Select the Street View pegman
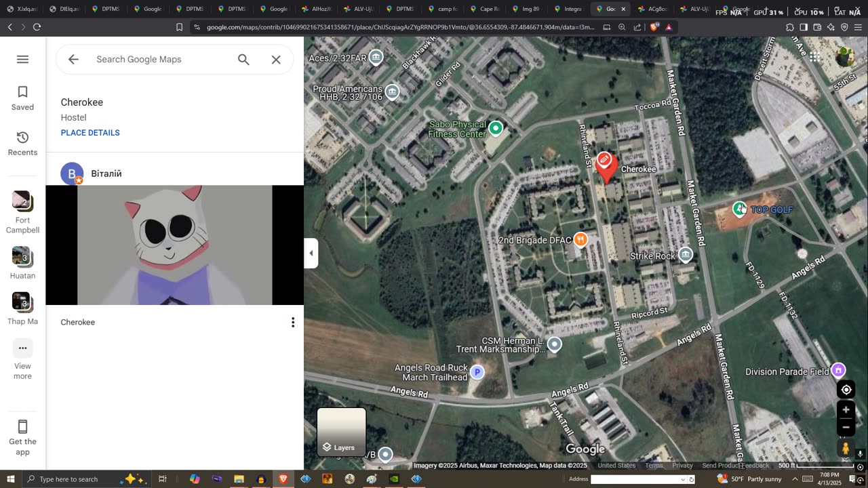This screenshot has height=488, width=868. (846, 448)
